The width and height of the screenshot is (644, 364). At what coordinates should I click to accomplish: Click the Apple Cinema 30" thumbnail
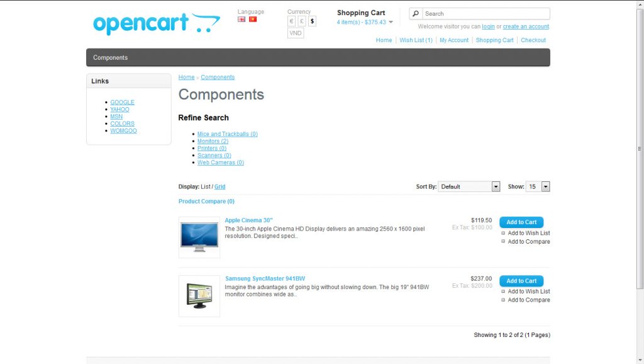(199, 237)
